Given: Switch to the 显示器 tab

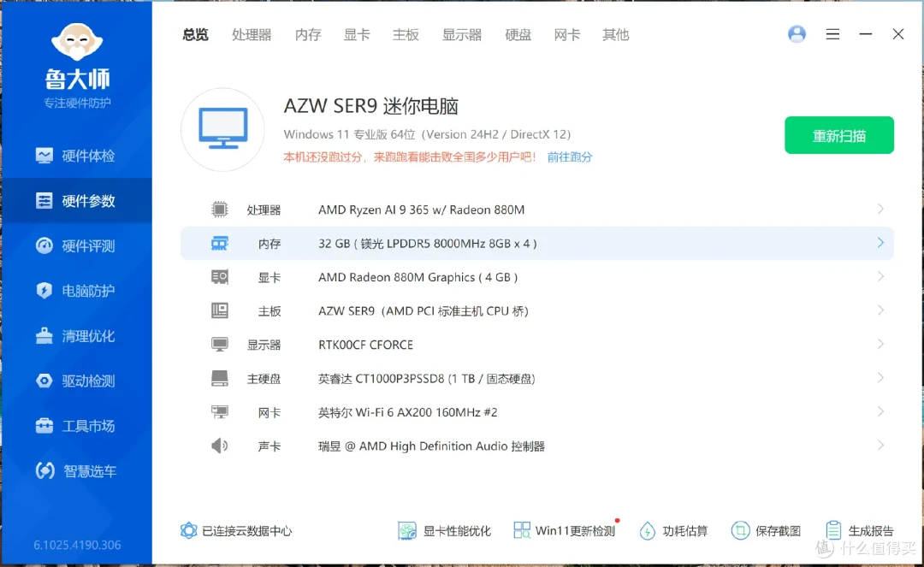Looking at the screenshot, I should point(462,35).
